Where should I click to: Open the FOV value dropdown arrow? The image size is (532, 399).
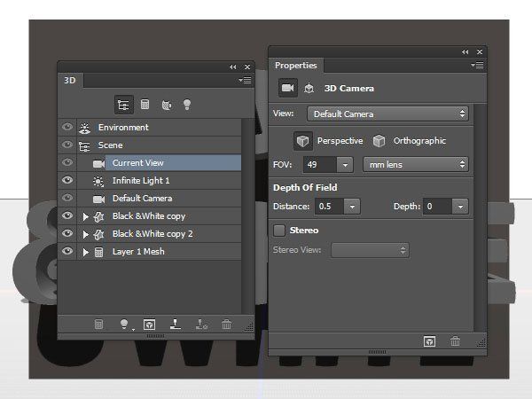coord(345,165)
